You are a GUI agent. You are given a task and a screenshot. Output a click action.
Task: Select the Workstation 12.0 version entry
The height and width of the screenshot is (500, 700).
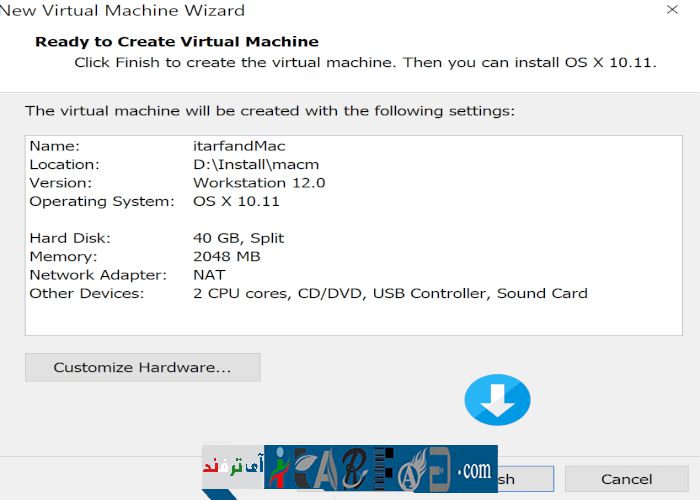pos(258,183)
